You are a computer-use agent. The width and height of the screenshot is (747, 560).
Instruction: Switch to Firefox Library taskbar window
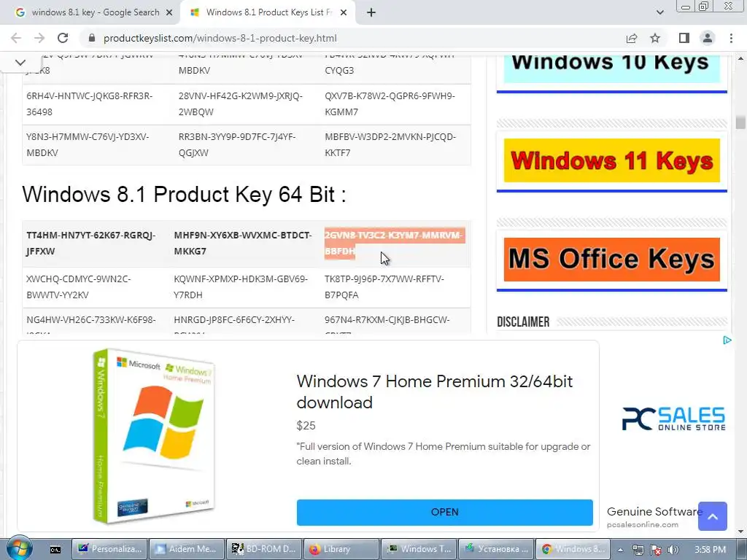pyautogui.click(x=341, y=549)
